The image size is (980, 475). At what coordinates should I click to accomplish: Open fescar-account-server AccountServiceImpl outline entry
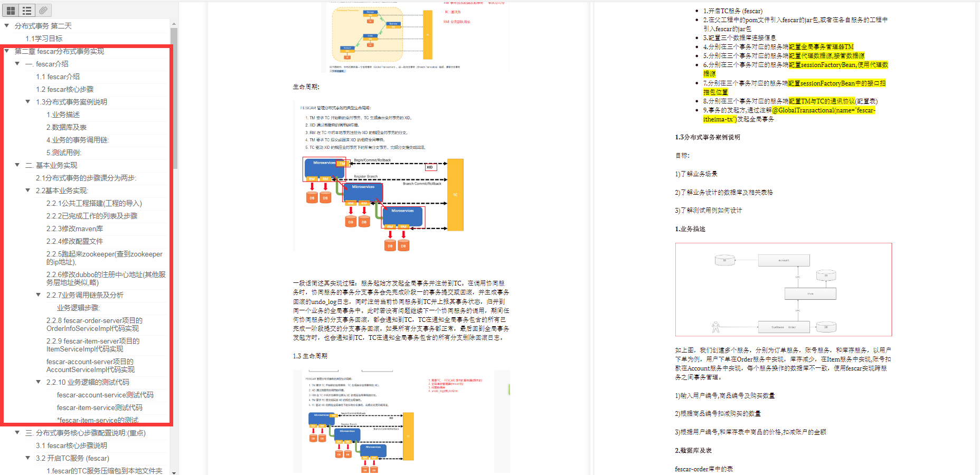click(90, 366)
